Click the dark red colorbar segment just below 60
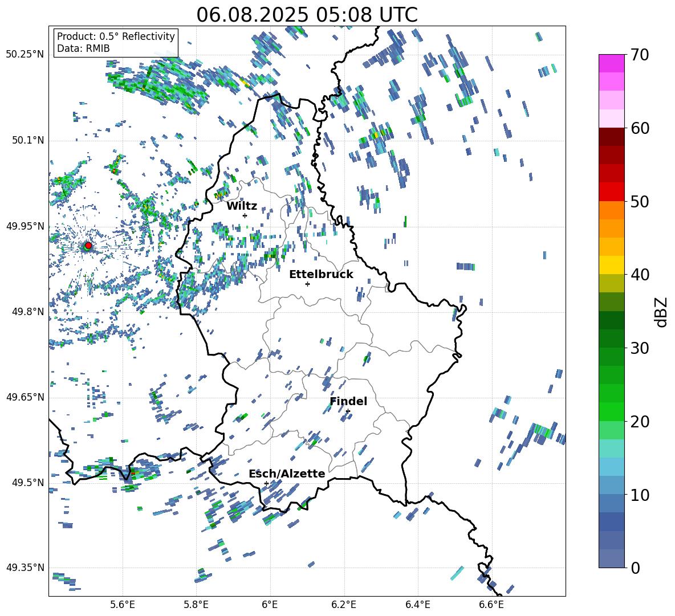The height and width of the screenshot is (616, 675). click(x=612, y=137)
